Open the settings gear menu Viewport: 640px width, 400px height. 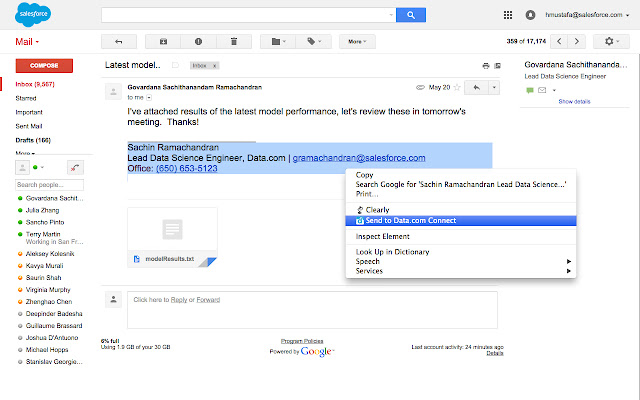(x=611, y=41)
